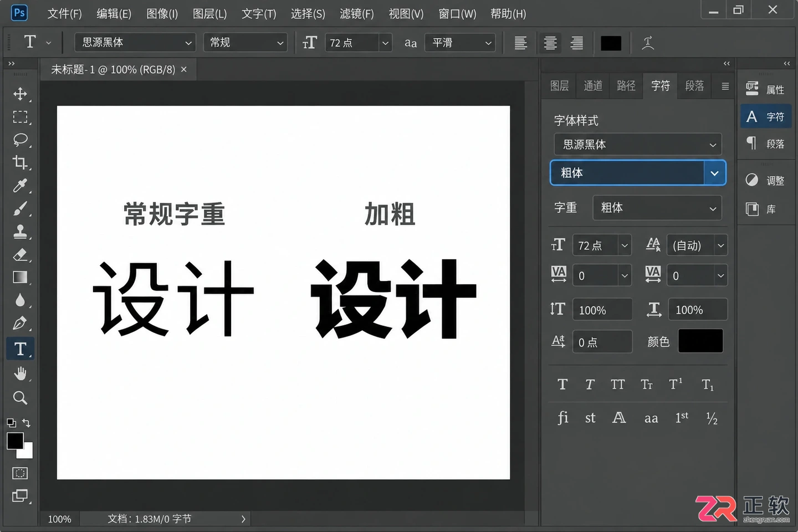Open the warp text icon in options bar
798x532 pixels.
(648, 43)
